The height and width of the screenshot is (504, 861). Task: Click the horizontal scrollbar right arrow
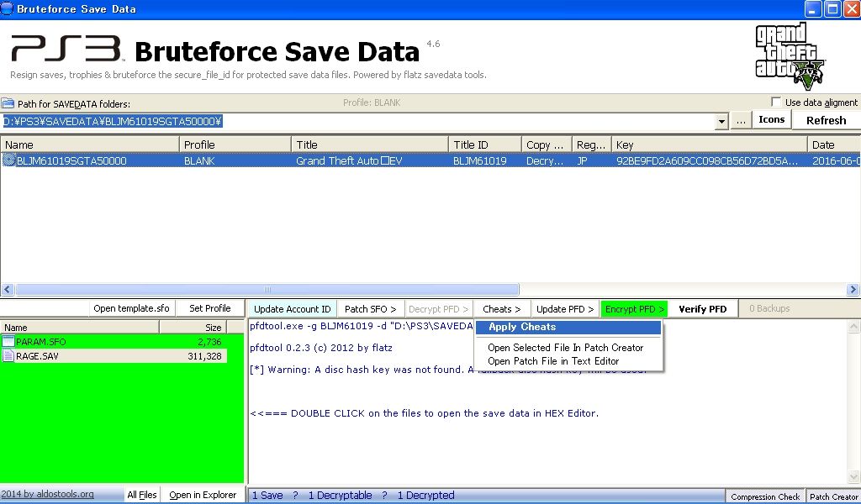853,289
